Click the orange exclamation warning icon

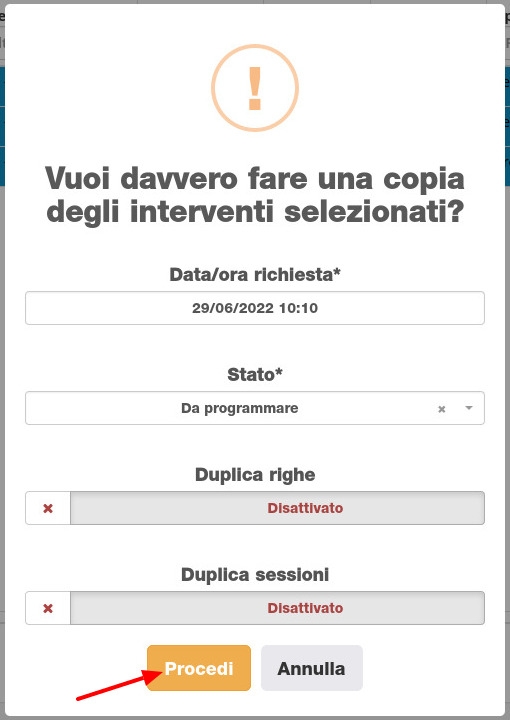pos(255,88)
